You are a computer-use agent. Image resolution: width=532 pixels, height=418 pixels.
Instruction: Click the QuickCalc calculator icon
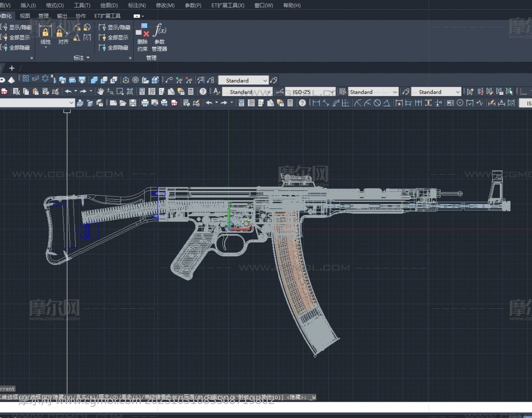pos(191,91)
